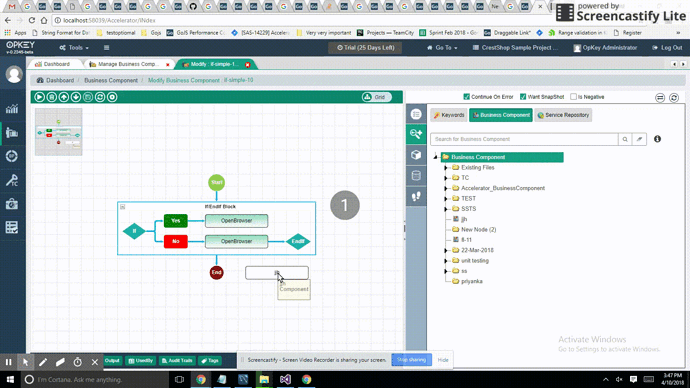Click the clear eraser icon next to search
This screenshot has width=690, height=388.
tap(639, 139)
